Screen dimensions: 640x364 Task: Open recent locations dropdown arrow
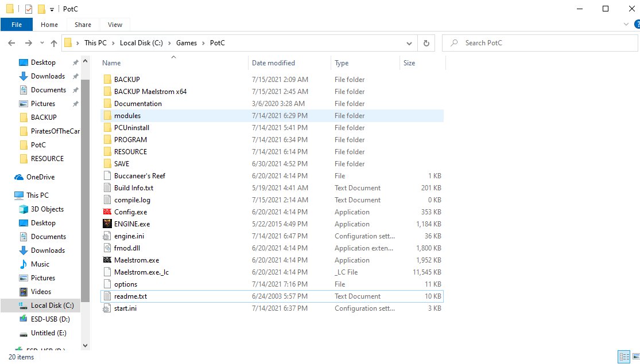[42, 43]
